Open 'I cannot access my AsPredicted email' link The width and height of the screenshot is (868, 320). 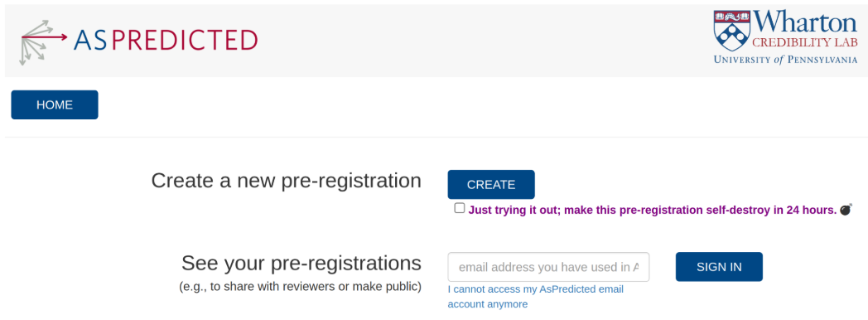(536, 289)
